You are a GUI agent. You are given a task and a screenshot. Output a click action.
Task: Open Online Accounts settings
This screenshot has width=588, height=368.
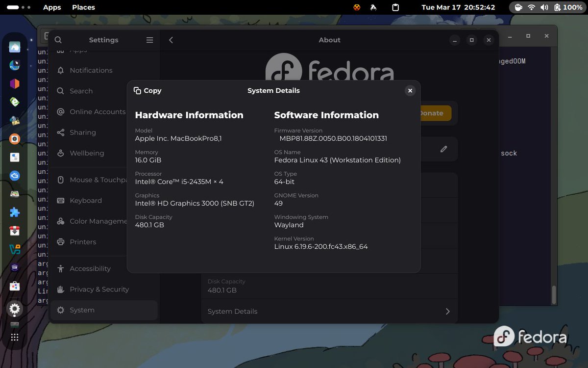coord(104,112)
